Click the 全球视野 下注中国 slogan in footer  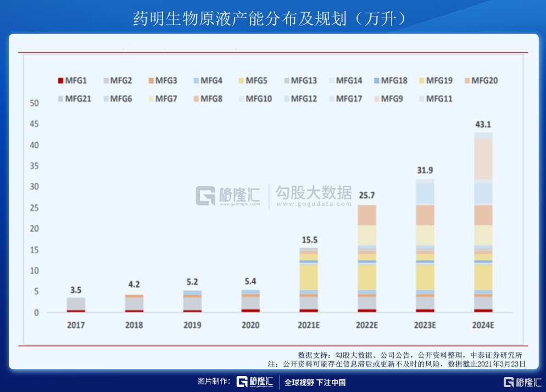pyautogui.click(x=315, y=383)
